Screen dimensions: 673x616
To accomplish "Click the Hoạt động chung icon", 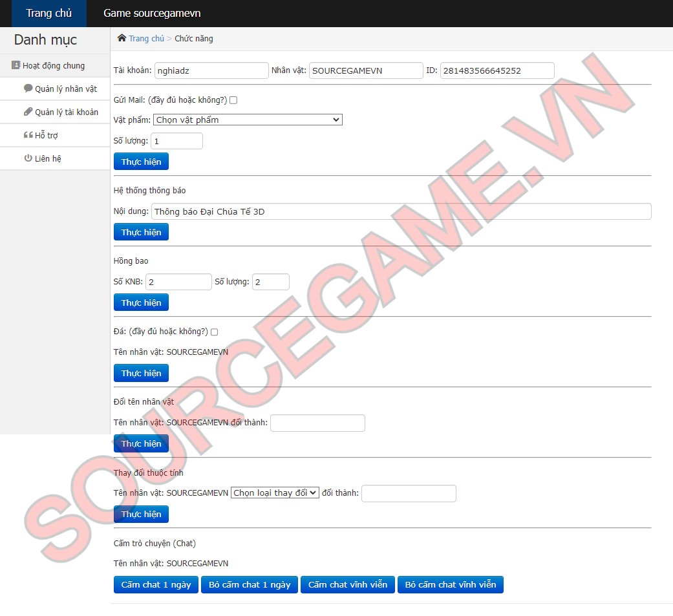I will (x=16, y=65).
